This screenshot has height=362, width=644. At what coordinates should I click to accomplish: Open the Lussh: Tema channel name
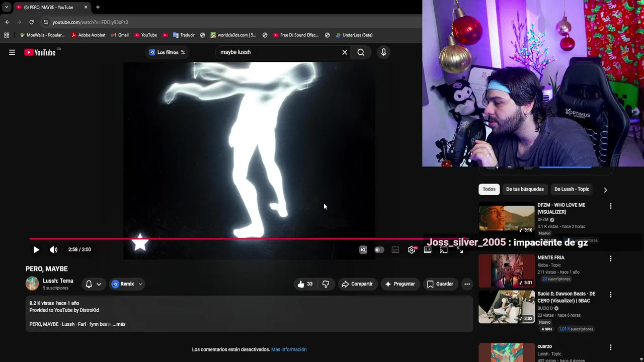(58, 281)
